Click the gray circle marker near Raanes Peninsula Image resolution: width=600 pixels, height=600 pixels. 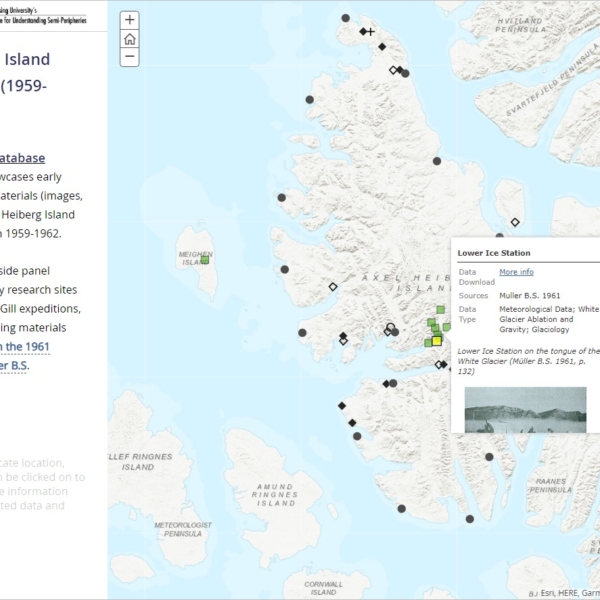[x=489, y=457]
